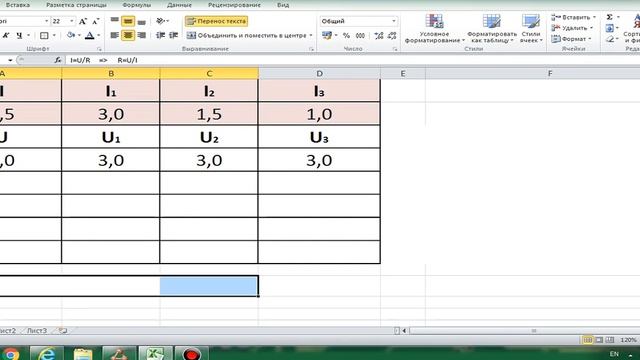
Task: Click the Clear eraser icon
Action: [x=610, y=39]
